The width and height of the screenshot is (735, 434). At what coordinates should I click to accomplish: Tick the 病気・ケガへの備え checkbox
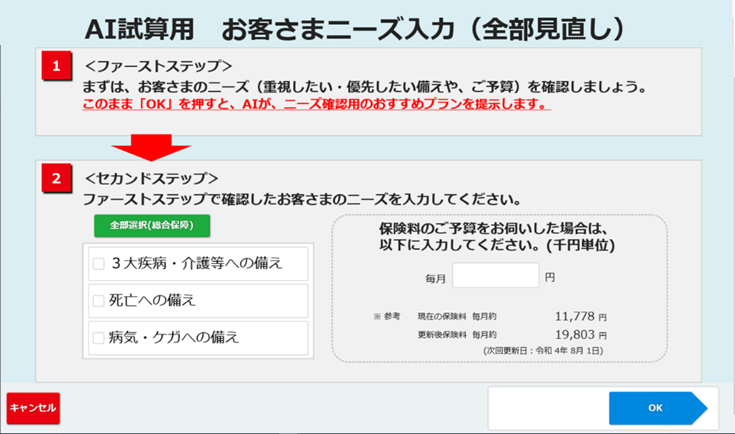(98, 338)
